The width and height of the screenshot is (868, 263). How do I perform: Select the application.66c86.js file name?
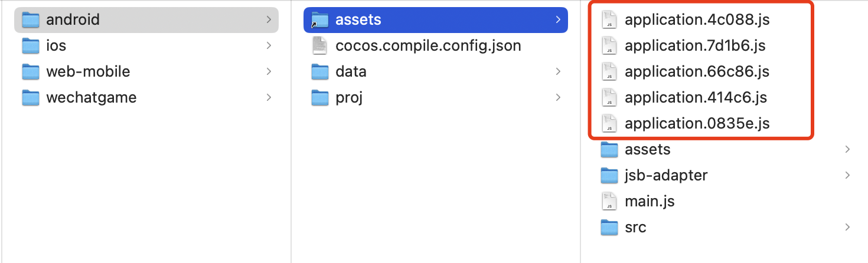pyautogui.click(x=697, y=71)
